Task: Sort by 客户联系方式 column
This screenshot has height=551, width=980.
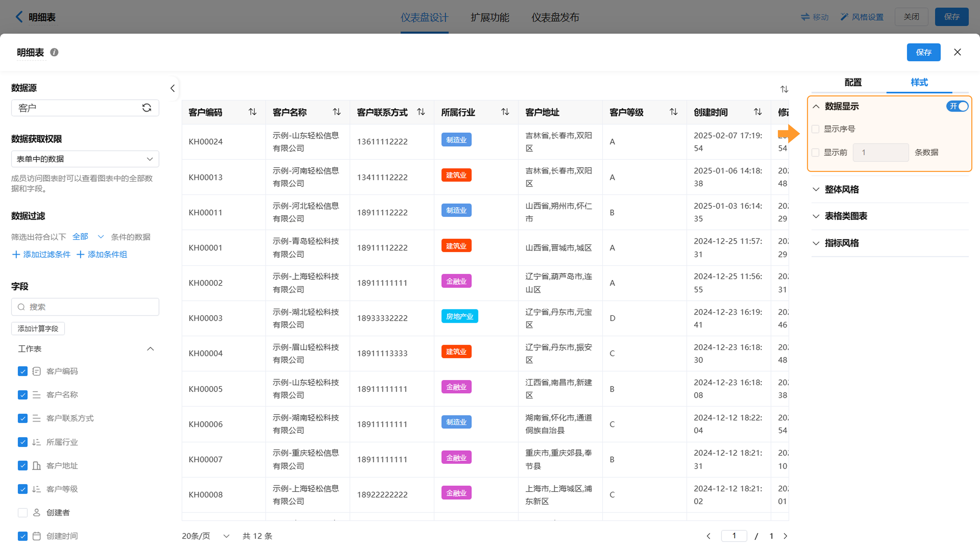Action: click(x=421, y=112)
